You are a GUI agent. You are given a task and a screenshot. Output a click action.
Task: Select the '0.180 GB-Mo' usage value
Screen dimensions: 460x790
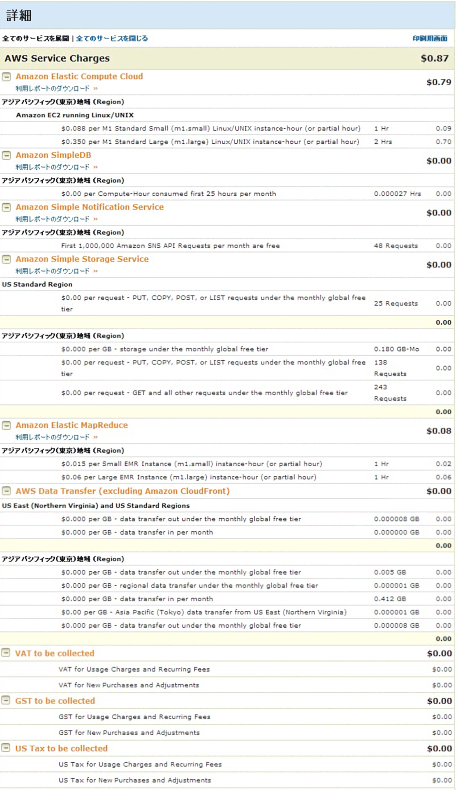click(x=397, y=349)
